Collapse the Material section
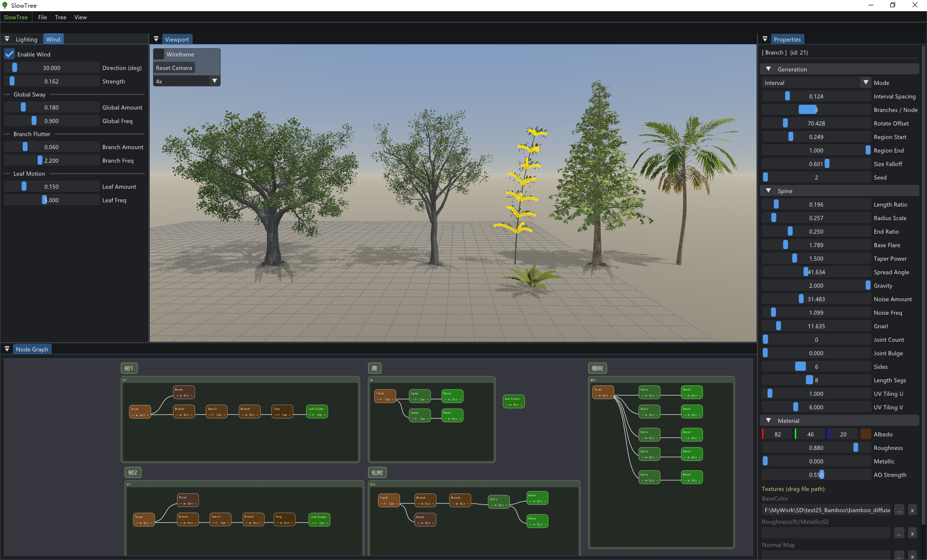The image size is (927, 560). pos(769,420)
